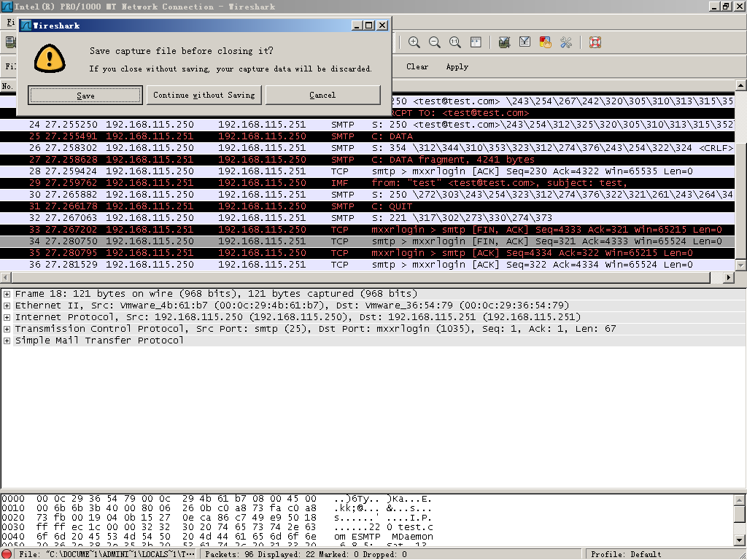Click the red capture status icon
Screen dimensions: 747x560
coord(7,554)
